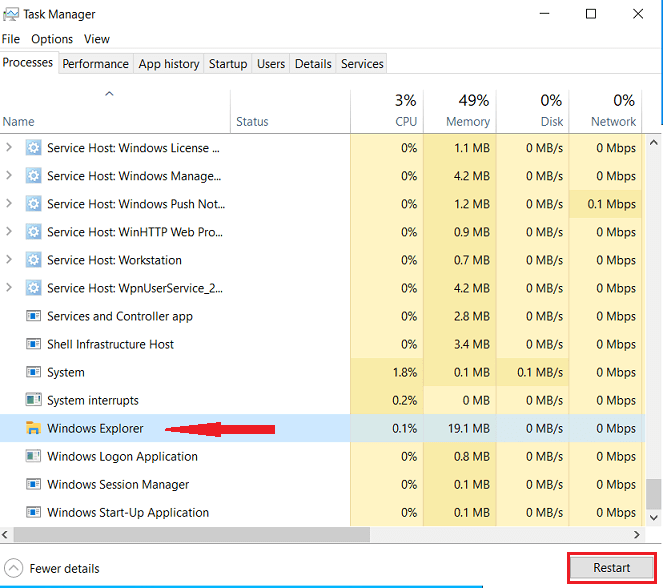Switch to the Startup tab
Screen dimensions: 663x588
228,64
